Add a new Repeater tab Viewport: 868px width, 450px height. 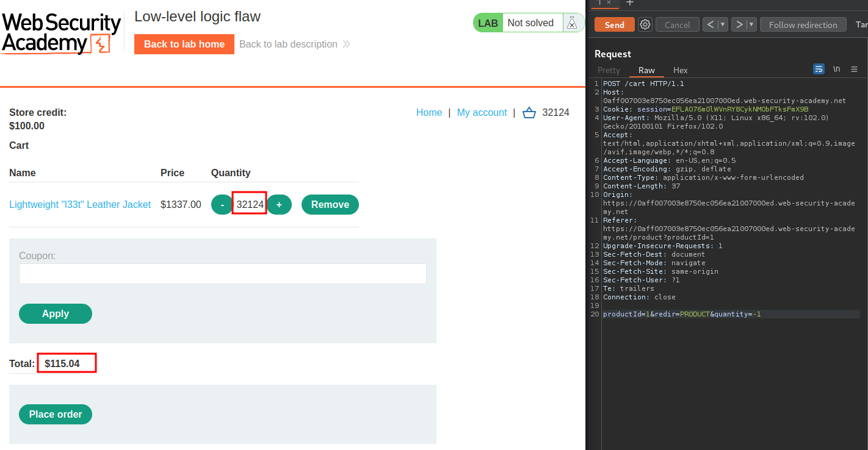coord(630,3)
